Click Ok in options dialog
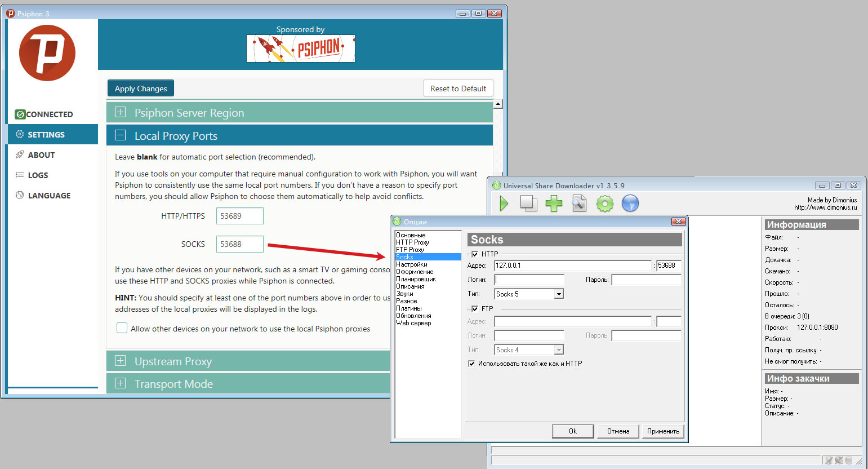The image size is (868, 469). tap(573, 431)
